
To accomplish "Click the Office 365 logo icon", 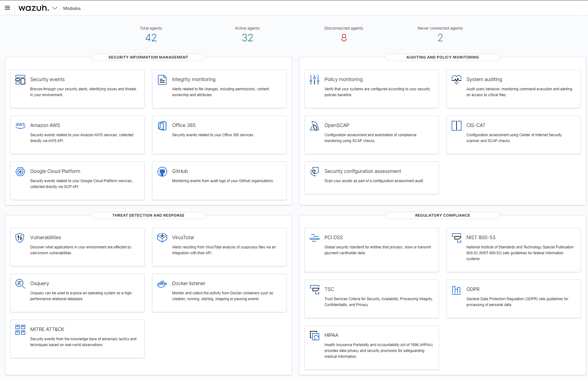I will [x=162, y=125].
